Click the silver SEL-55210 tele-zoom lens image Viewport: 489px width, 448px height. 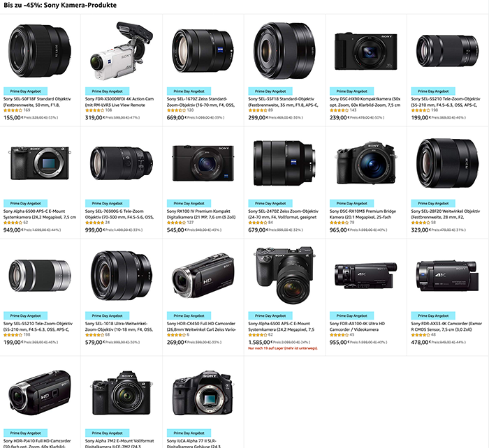click(40, 276)
